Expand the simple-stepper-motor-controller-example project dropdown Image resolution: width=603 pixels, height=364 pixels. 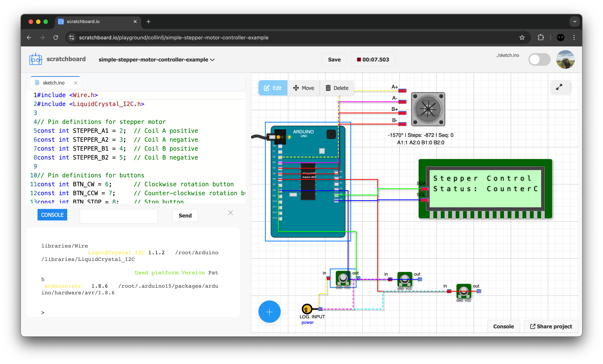[157, 59]
